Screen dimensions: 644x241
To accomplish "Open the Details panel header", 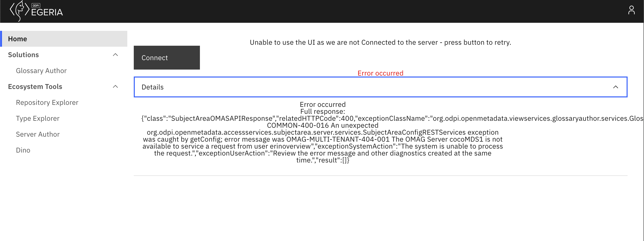I will coord(152,87).
